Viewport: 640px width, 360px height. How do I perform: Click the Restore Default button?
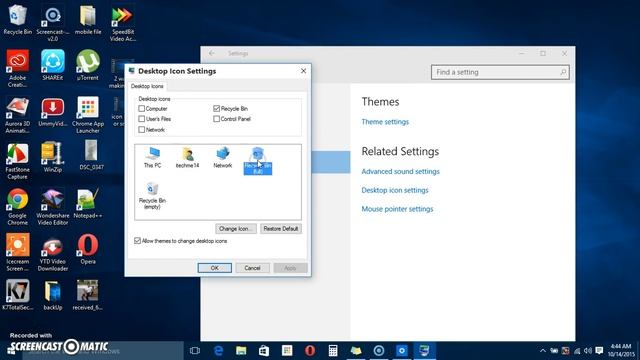[281, 229]
